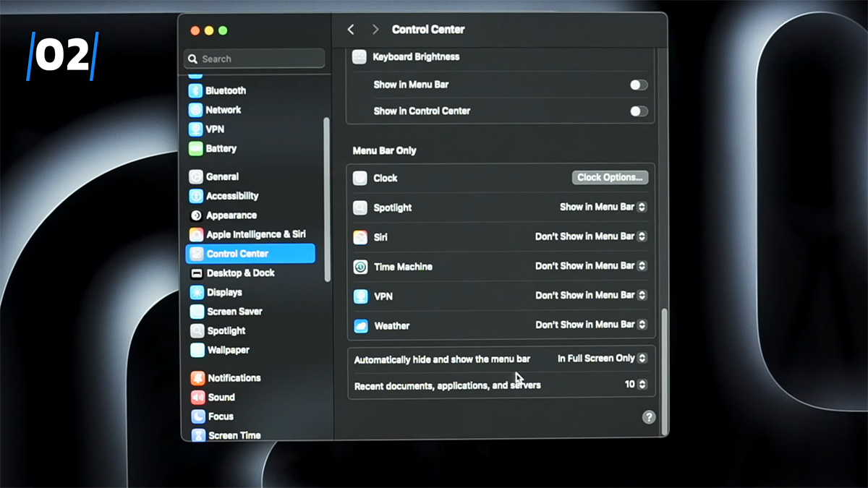The image size is (868, 488).
Task: Click the Keyboard Brightness icon
Action: click(359, 57)
